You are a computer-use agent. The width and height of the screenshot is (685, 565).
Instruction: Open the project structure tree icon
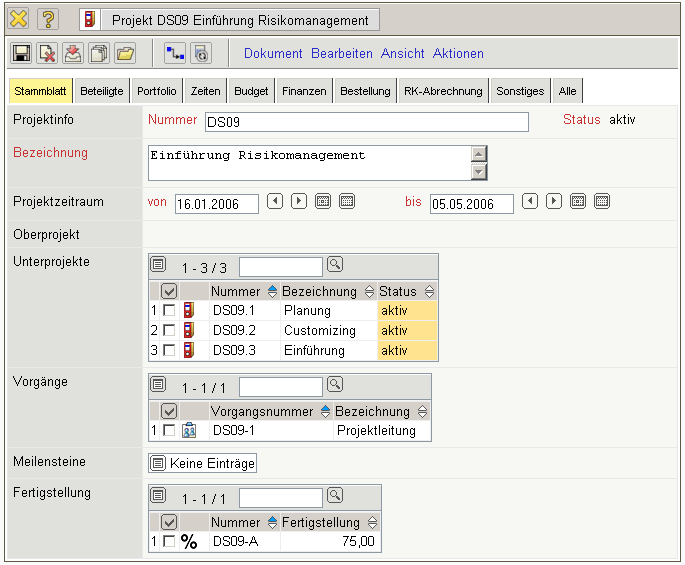[175, 54]
